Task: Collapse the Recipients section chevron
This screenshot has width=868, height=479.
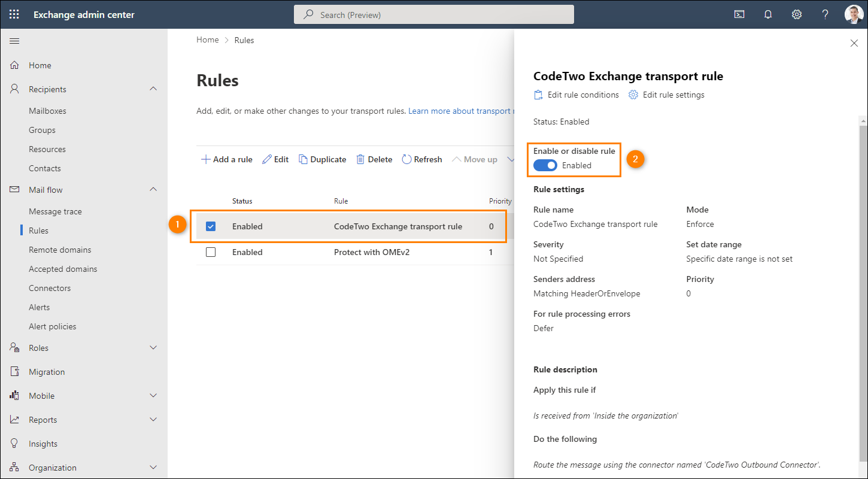Action: click(153, 89)
